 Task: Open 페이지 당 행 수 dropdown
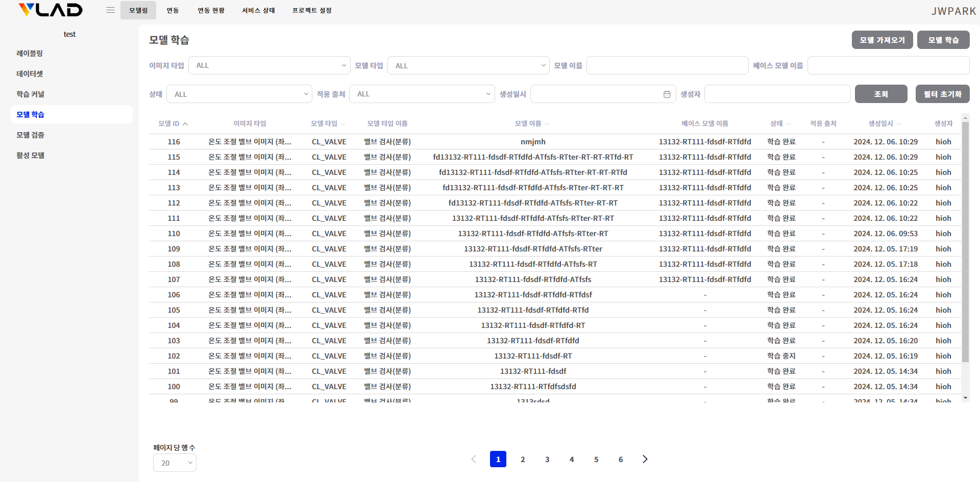pos(175,463)
